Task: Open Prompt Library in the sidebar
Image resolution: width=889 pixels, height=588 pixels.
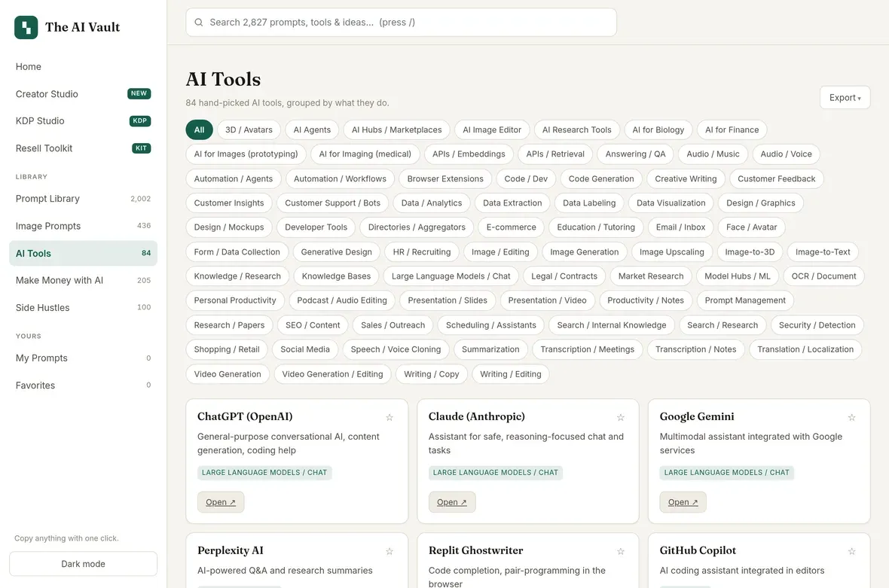Action: pyautogui.click(x=84, y=199)
